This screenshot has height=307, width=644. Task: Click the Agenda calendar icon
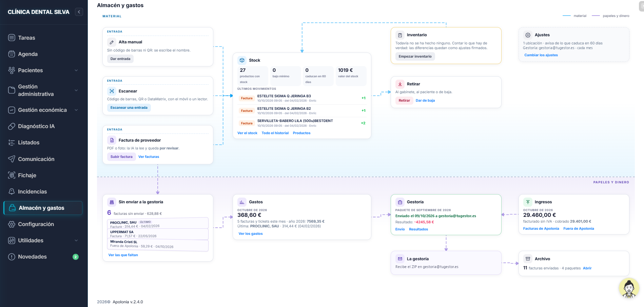[x=12, y=54]
